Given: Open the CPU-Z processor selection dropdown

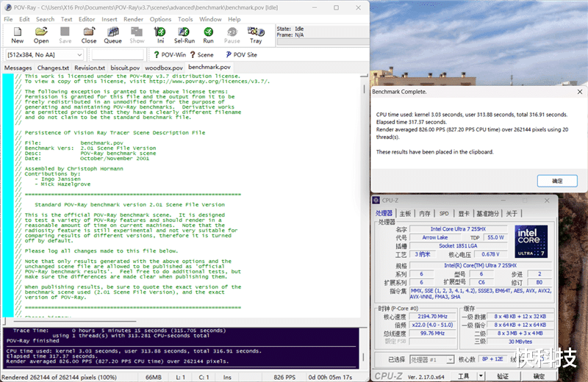Looking at the screenshot, I should pyautogui.click(x=432, y=359).
